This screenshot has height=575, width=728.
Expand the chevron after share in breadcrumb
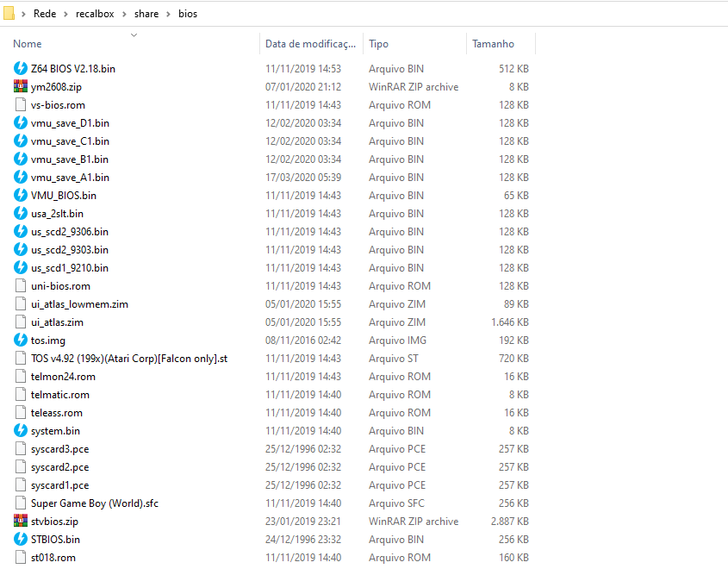click(168, 14)
